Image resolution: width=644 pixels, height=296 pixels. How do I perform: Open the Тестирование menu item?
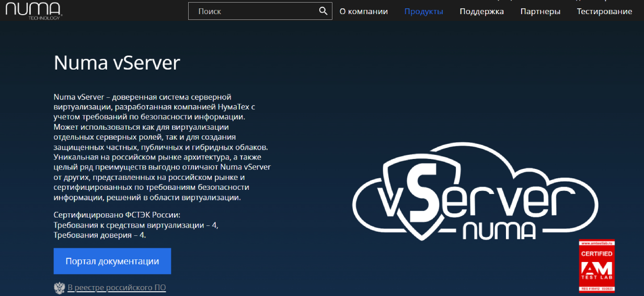click(604, 12)
